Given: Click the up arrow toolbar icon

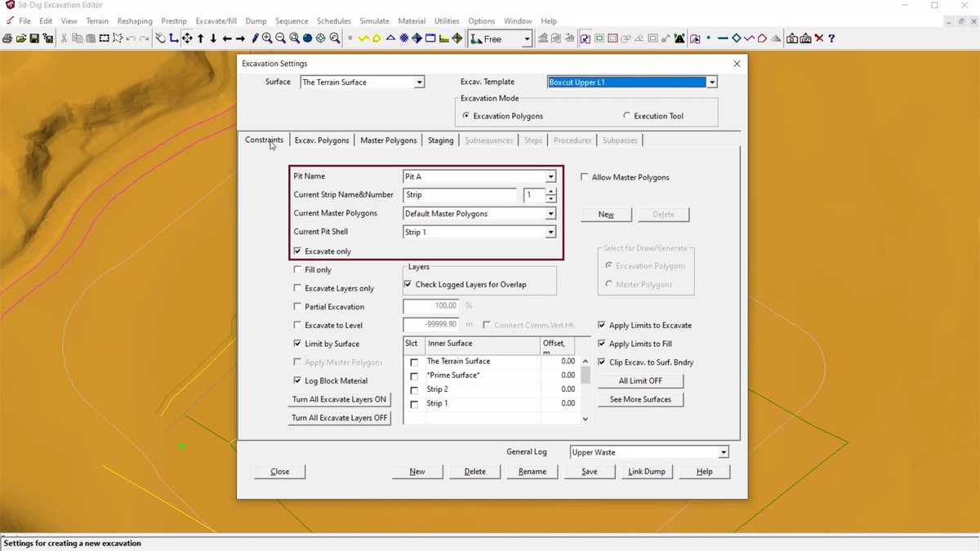Looking at the screenshot, I should point(200,38).
